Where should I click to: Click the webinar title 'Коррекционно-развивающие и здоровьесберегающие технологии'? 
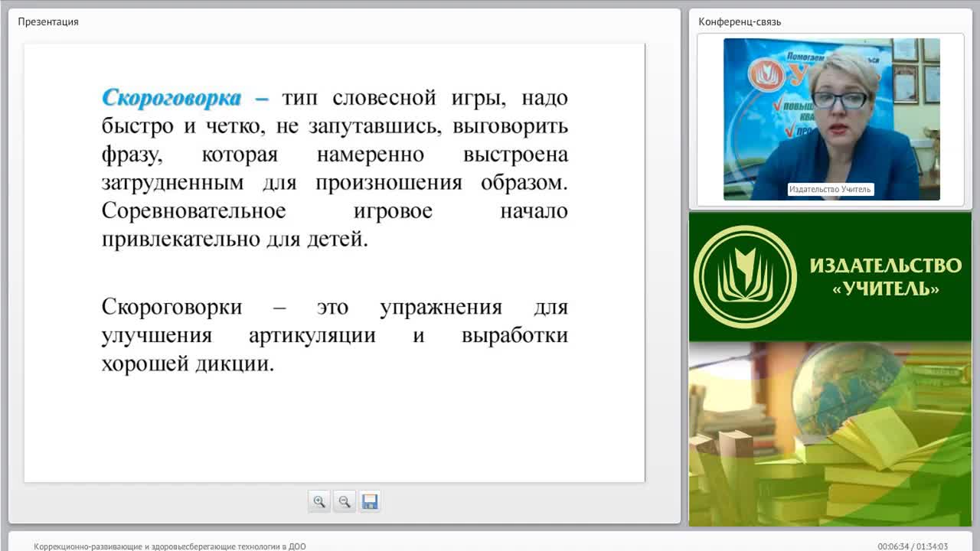[x=169, y=546]
